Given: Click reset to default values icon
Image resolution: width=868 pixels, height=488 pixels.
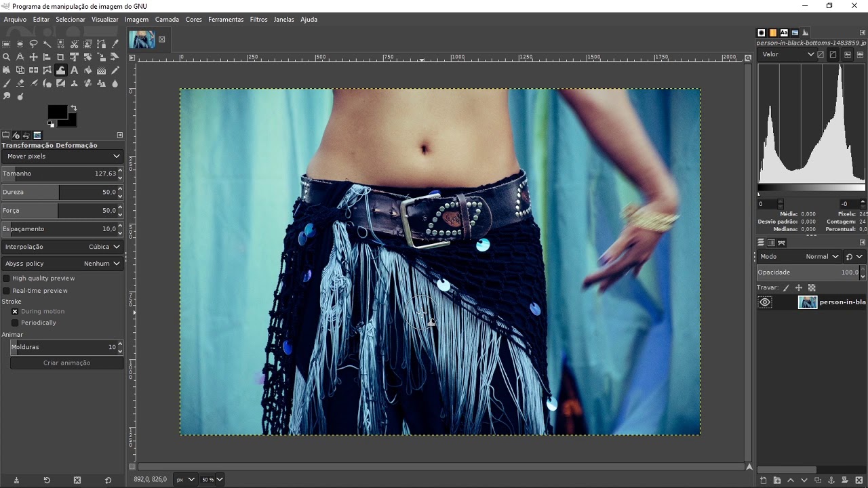Looking at the screenshot, I should [x=108, y=480].
